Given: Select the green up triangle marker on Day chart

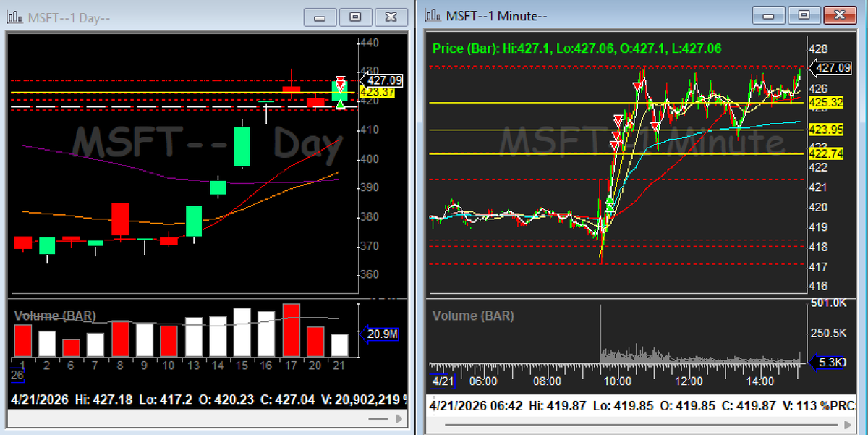Looking at the screenshot, I should (x=340, y=105).
